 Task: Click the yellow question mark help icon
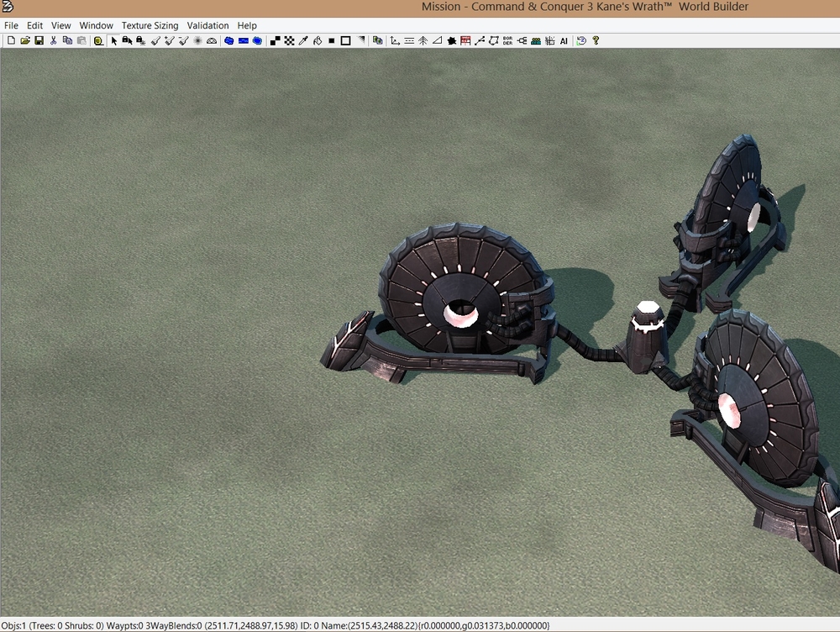pyautogui.click(x=596, y=40)
